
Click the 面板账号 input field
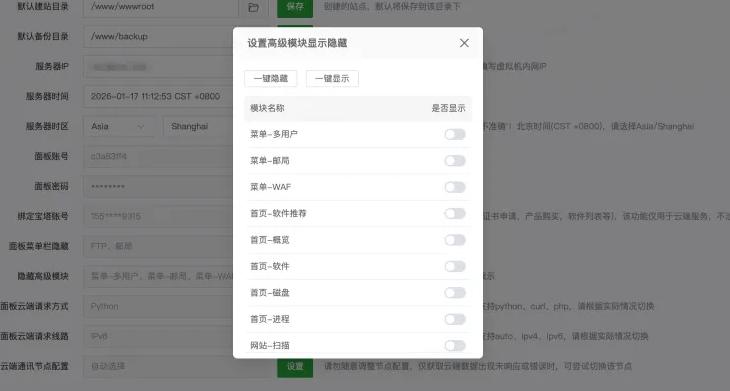[x=158, y=156]
